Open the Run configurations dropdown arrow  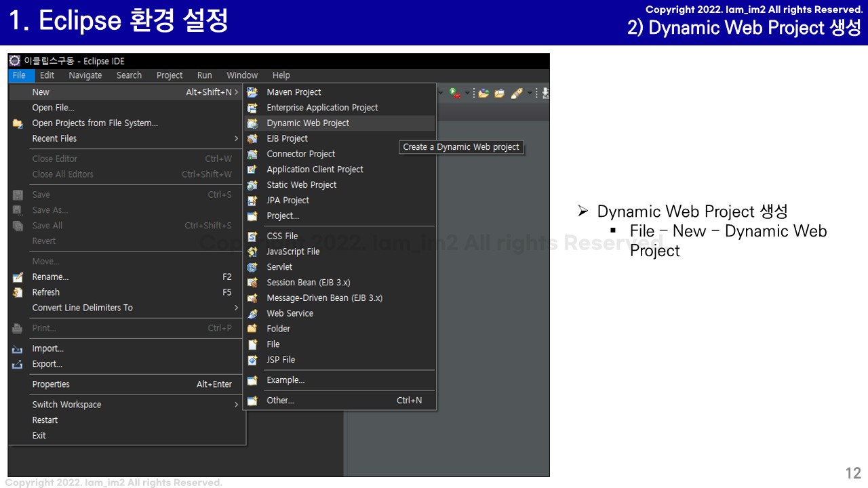coord(467,93)
